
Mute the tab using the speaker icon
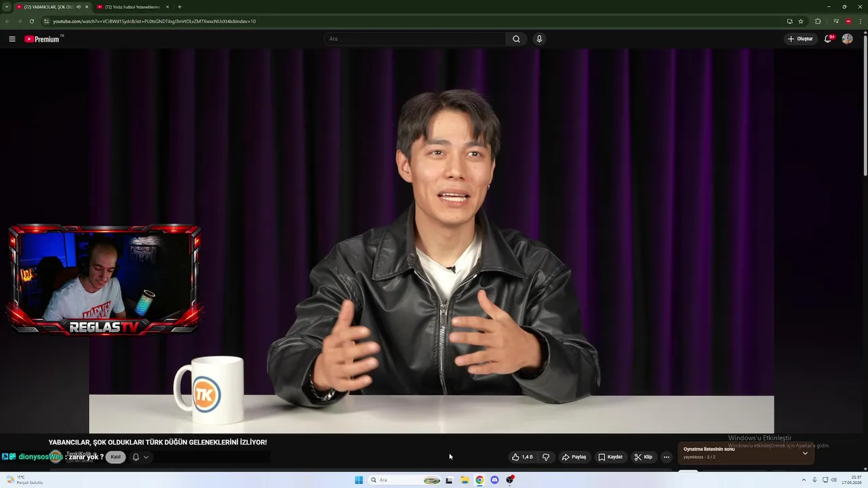pos(79,7)
